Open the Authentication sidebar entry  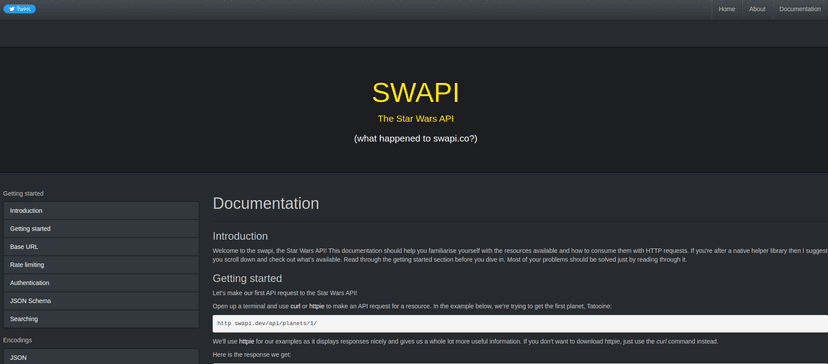[x=101, y=283]
